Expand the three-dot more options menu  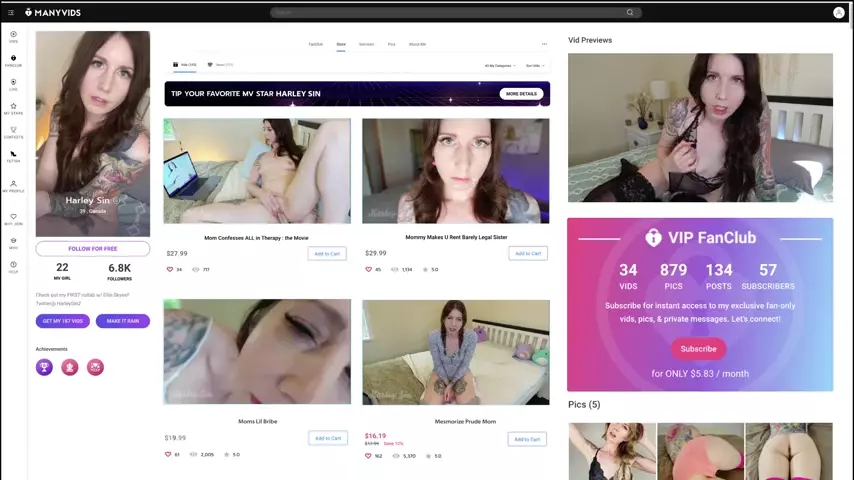544,44
